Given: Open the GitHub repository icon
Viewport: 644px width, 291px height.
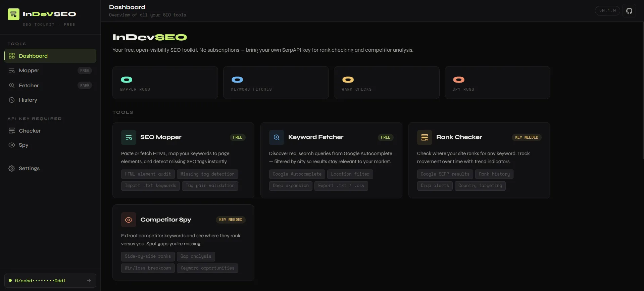Looking at the screenshot, I should 629,11.
